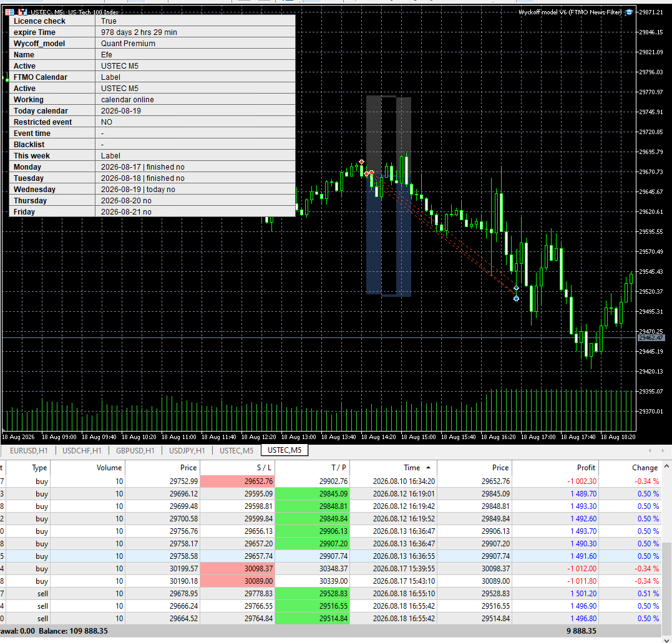The image size is (672, 643).
Task: Click the Wyckoff model V6 expert name
Action: point(570,12)
